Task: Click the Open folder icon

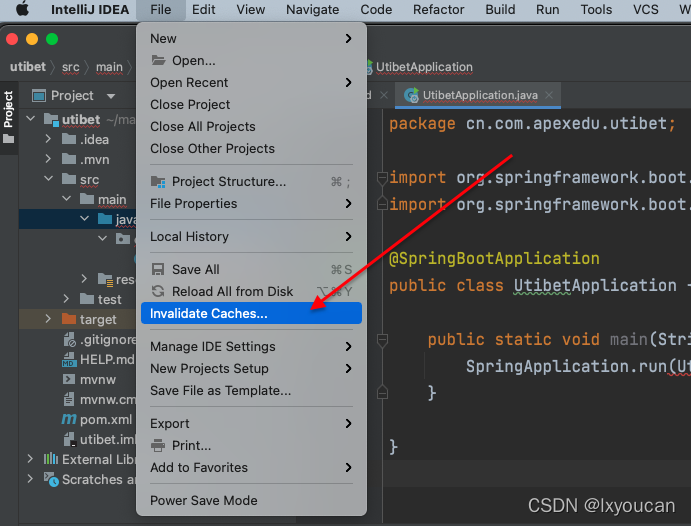Action: [158, 60]
